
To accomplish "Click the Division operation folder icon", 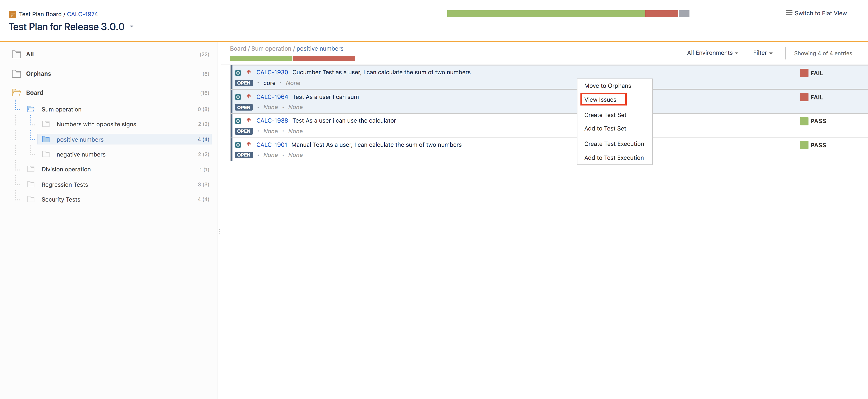I will [x=31, y=169].
